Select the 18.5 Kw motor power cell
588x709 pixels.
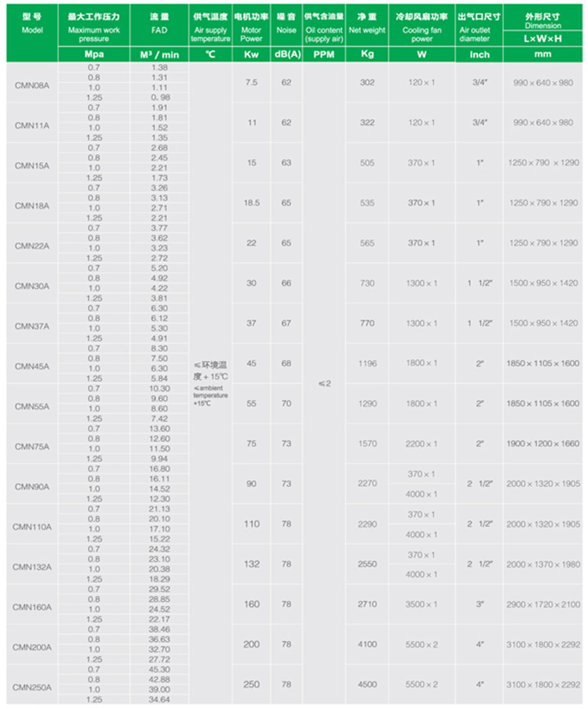(x=251, y=203)
